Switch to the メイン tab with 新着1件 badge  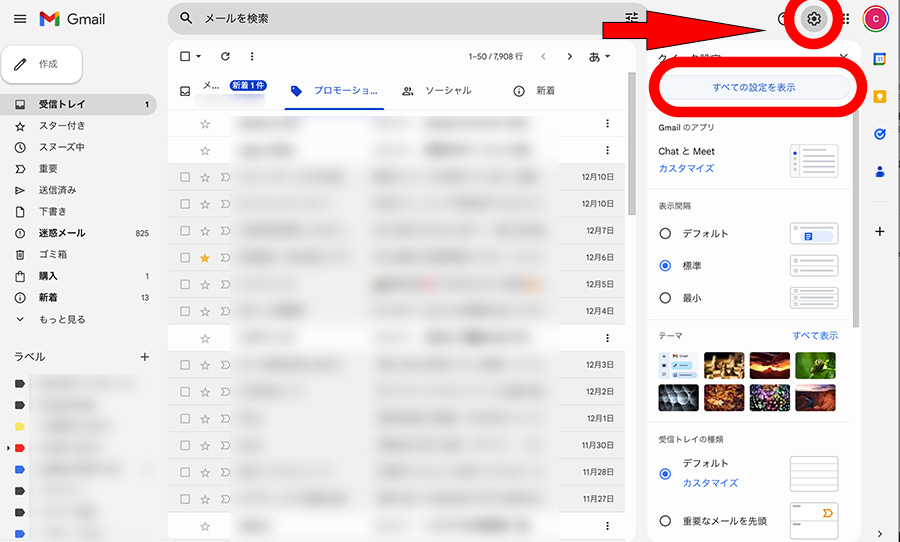point(223,91)
